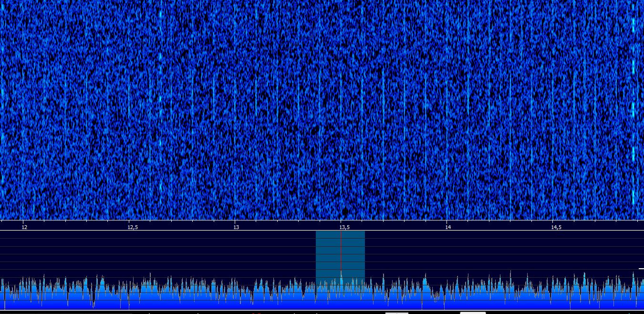Click the red tuning line in spectrum
The height and width of the screenshot is (314, 644).
(x=341, y=253)
